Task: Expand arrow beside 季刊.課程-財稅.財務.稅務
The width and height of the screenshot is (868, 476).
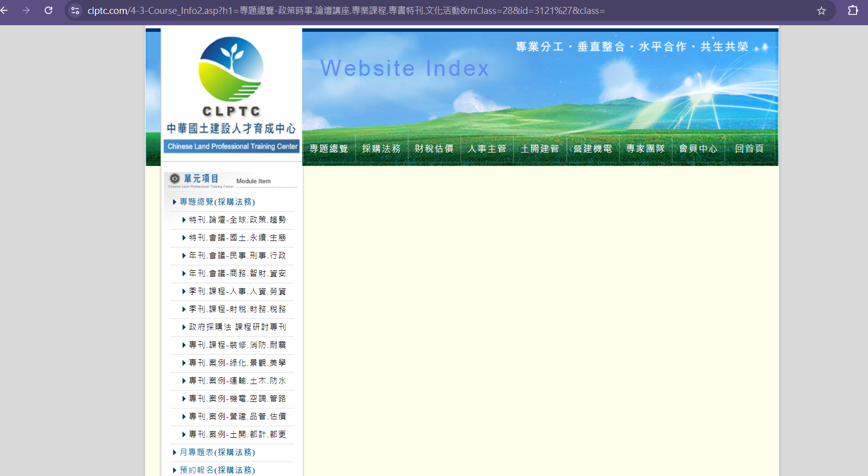Action: point(184,309)
